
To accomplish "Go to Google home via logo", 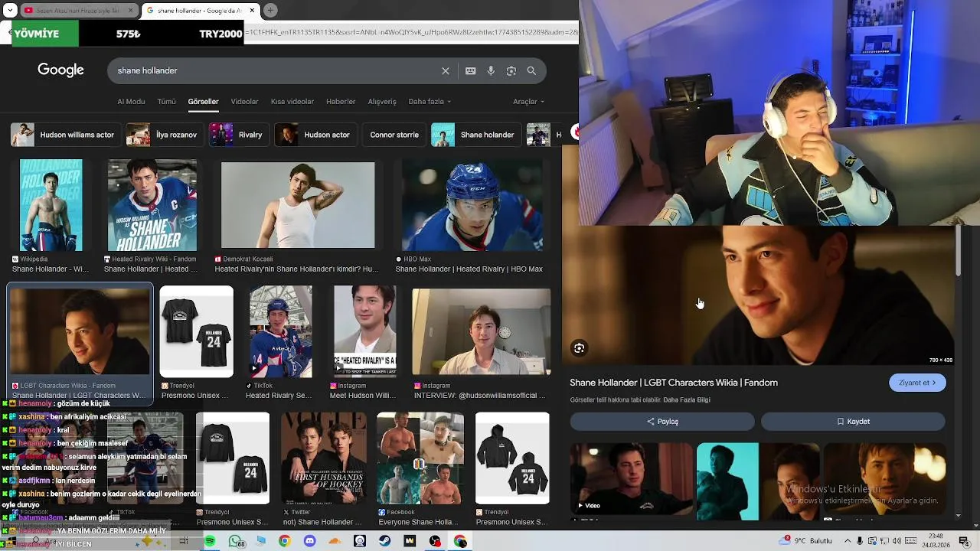I will 60,70.
